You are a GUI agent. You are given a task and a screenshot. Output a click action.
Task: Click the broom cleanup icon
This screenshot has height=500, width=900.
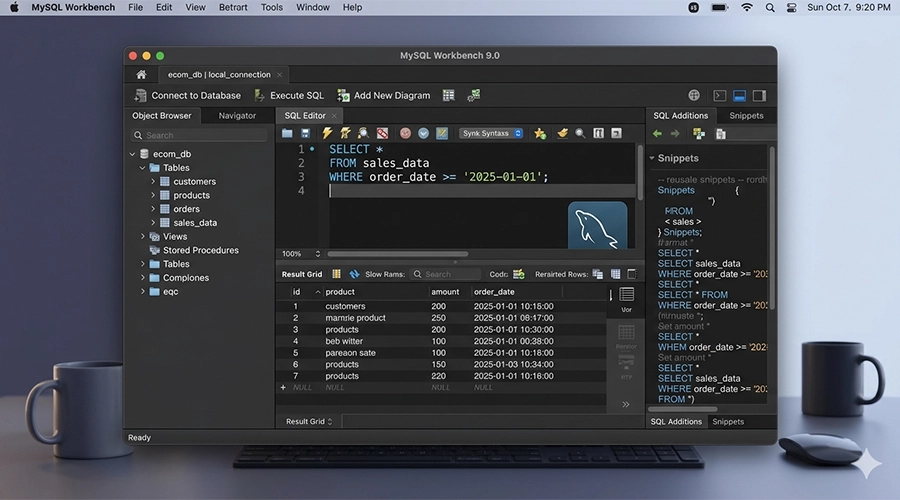pos(562,133)
